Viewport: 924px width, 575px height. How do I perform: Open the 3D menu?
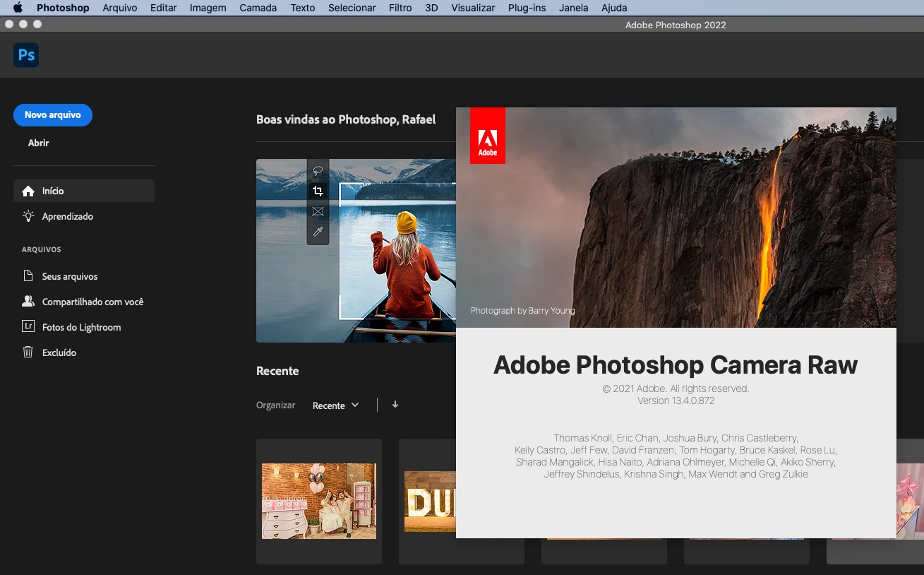pyautogui.click(x=431, y=8)
